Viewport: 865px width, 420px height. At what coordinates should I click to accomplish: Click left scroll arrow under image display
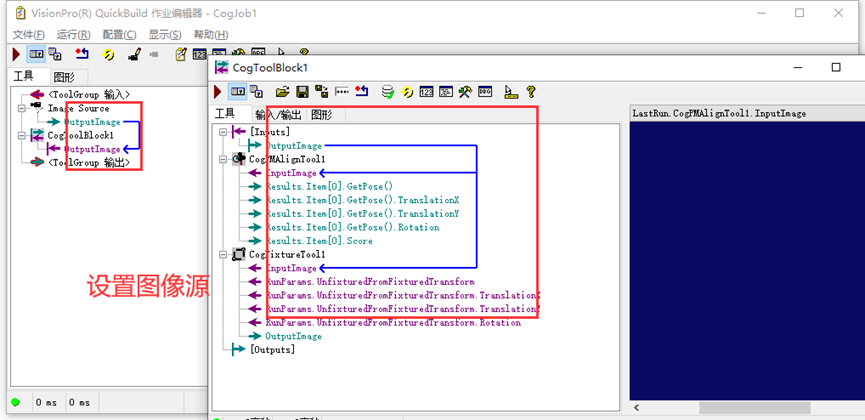click(x=637, y=408)
